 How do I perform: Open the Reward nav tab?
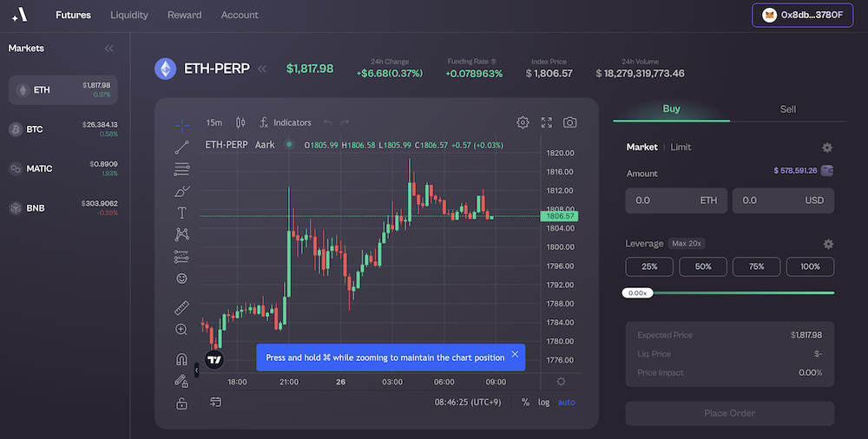184,15
